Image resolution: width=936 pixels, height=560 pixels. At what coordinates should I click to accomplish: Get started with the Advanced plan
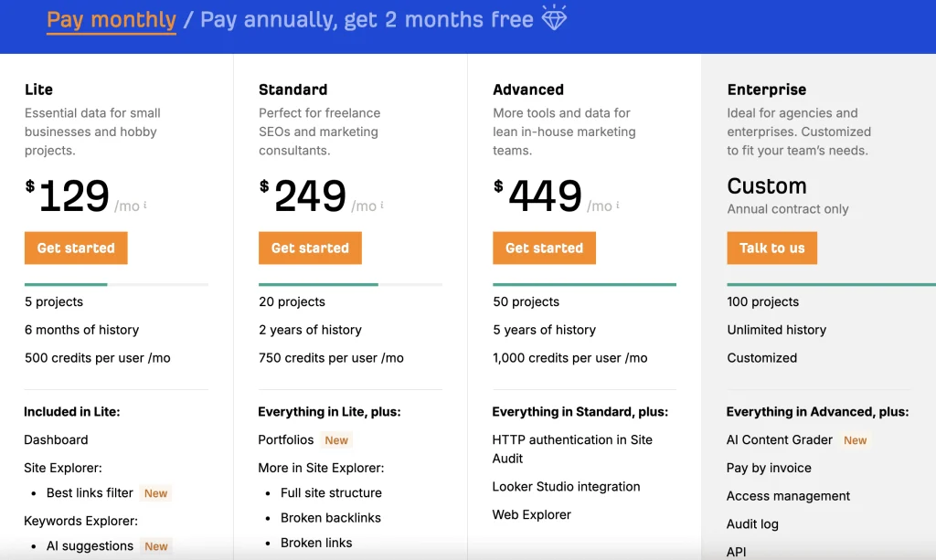[x=544, y=248]
